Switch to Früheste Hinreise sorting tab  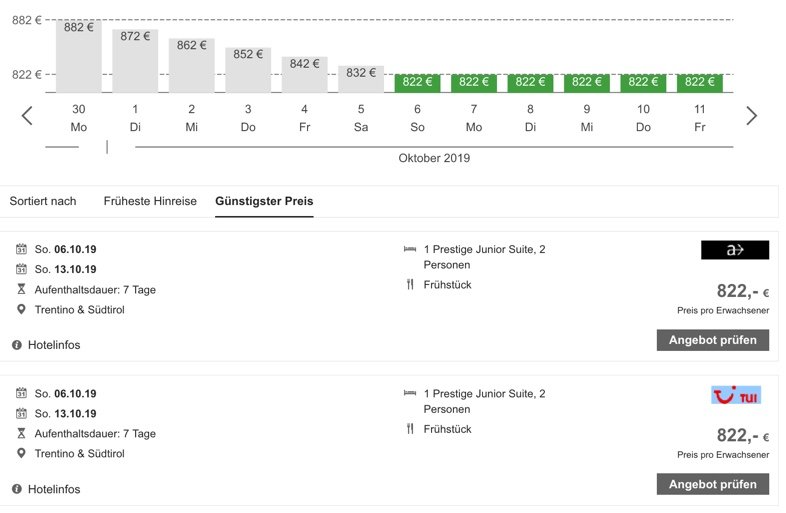[x=150, y=201]
